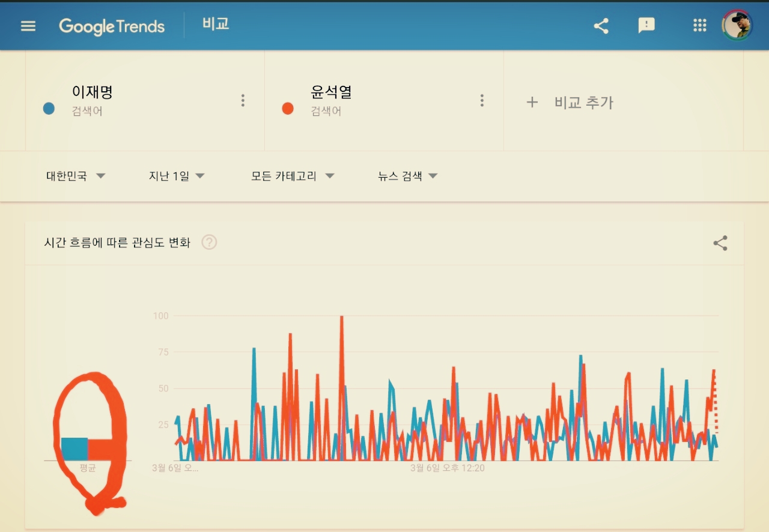Open the 모든 카테고리 category dropdown
The height and width of the screenshot is (532, 769).
coord(293,176)
